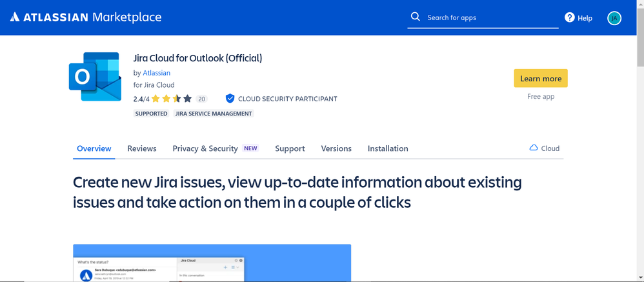Image resolution: width=644 pixels, height=282 pixels.
Task: Switch to the Reviews tab
Action: pyautogui.click(x=142, y=148)
